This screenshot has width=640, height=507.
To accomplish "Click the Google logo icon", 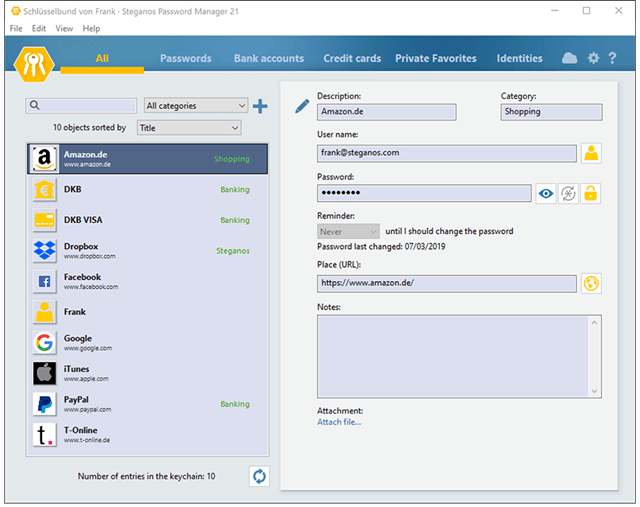I will coord(44,342).
